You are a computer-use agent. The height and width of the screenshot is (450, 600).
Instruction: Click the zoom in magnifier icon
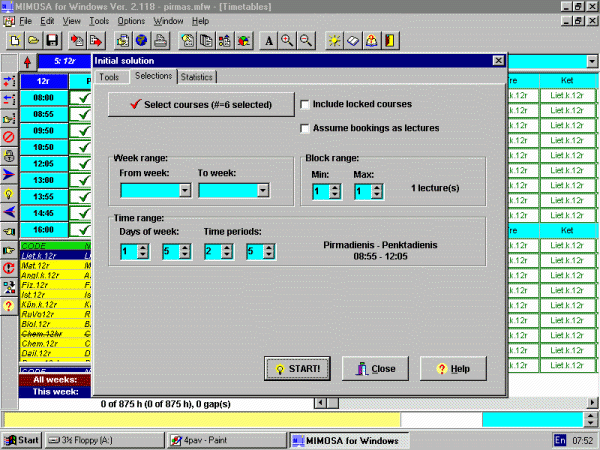287,41
